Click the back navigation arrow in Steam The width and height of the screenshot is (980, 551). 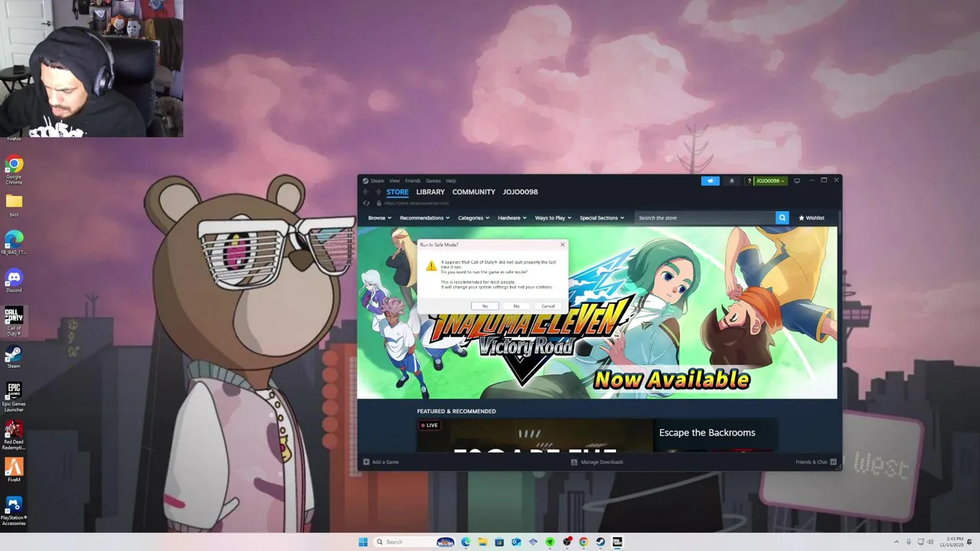pos(366,192)
